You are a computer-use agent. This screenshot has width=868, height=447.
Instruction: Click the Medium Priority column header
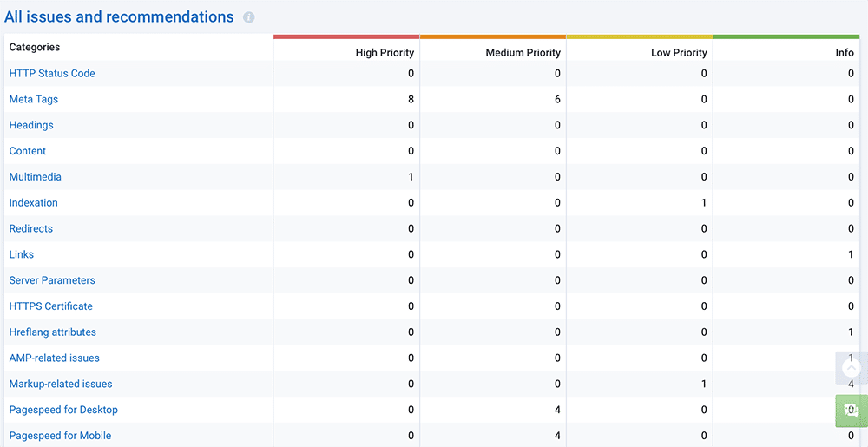[523, 53]
